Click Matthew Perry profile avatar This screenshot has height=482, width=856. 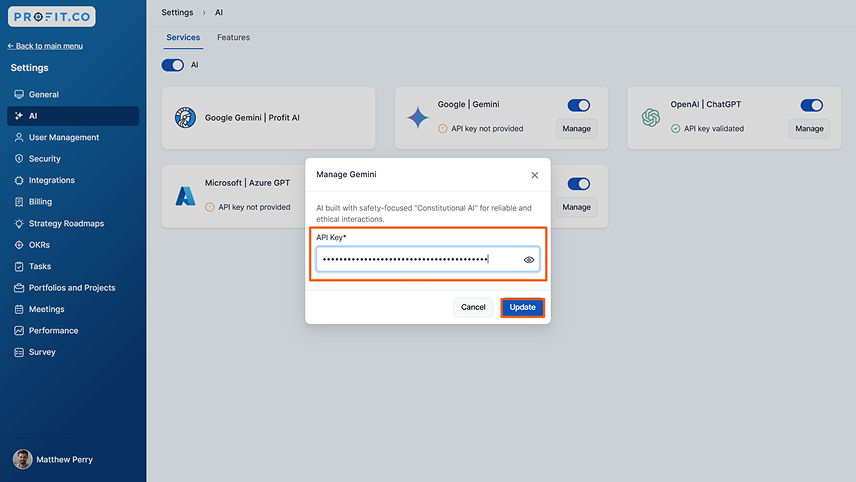coord(22,460)
